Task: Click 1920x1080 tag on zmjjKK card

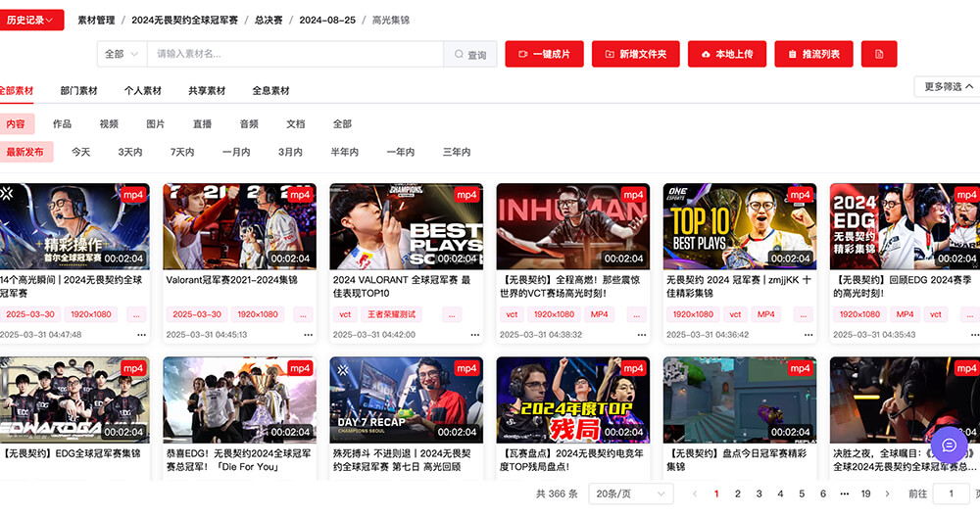Action: click(693, 314)
